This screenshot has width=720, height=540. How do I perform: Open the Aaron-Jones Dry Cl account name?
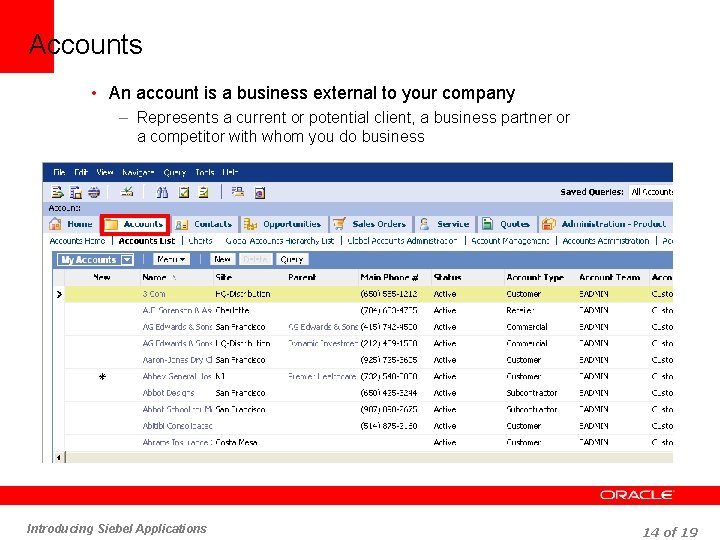tap(177, 360)
